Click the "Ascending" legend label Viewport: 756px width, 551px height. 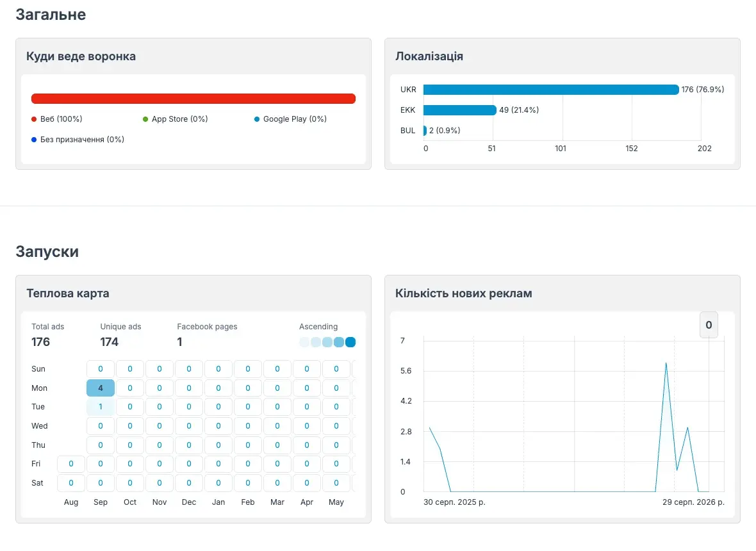point(318,326)
